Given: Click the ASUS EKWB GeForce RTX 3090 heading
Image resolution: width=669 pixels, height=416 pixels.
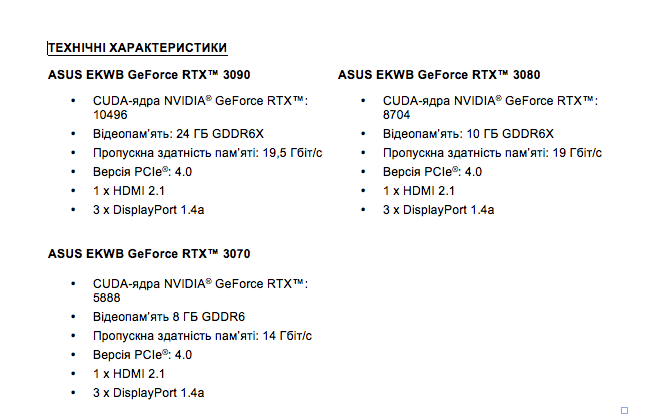Looking at the screenshot, I should pyautogui.click(x=149, y=75).
